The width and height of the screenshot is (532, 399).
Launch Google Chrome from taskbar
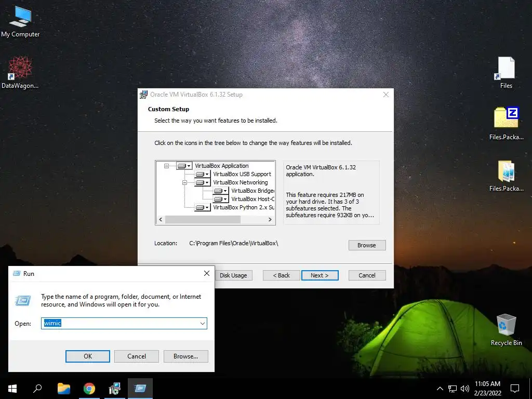click(89, 389)
